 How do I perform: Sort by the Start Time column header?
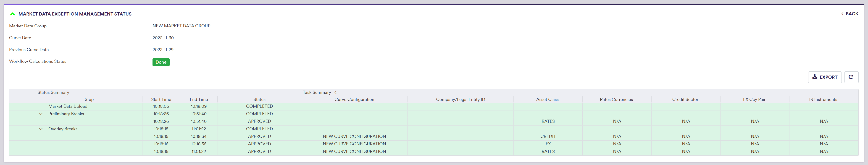[x=161, y=99]
